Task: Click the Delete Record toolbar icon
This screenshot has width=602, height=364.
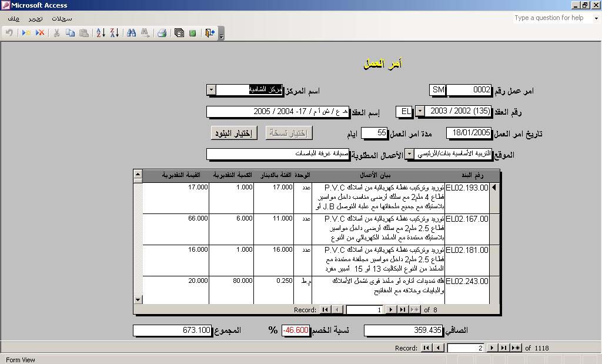Action: (x=40, y=33)
